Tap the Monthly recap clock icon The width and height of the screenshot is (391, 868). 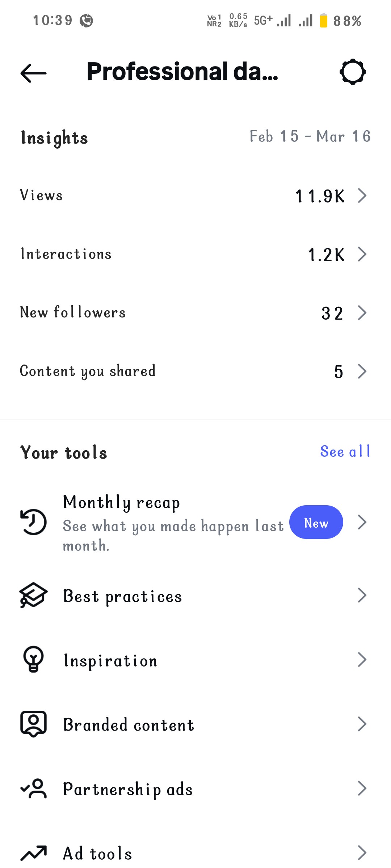33,522
